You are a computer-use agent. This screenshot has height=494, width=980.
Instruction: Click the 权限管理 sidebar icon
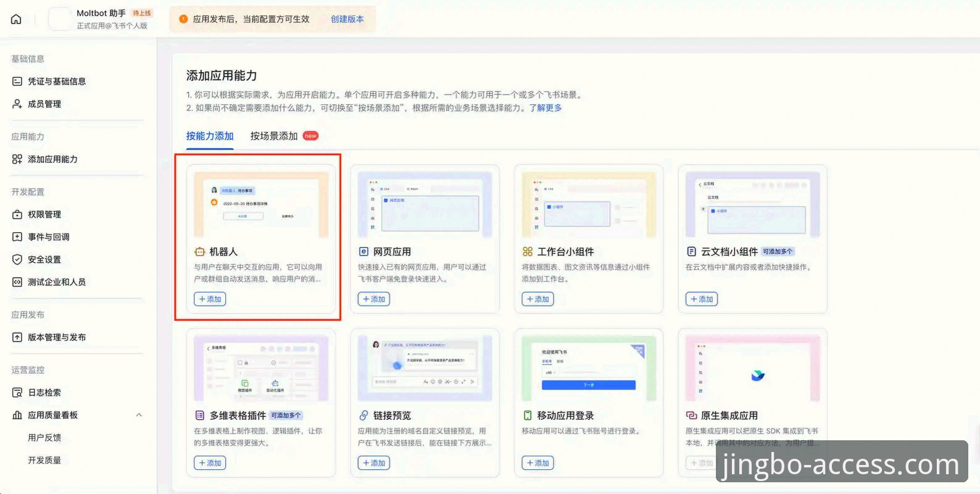(x=17, y=214)
